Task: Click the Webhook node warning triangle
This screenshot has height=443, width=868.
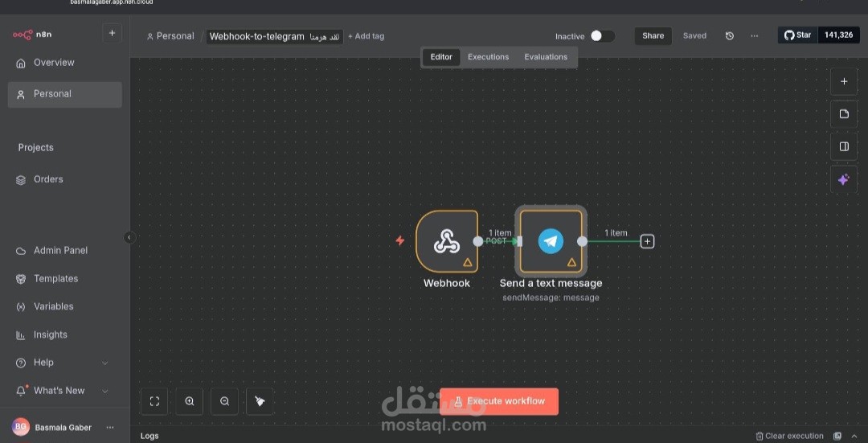Action: (467, 262)
